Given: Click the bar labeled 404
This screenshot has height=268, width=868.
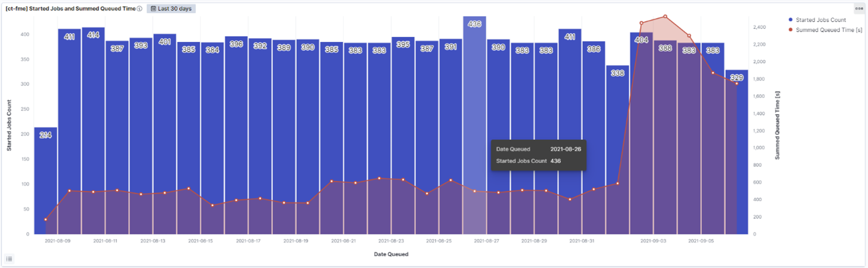Looking at the screenshot, I should coord(641,138).
